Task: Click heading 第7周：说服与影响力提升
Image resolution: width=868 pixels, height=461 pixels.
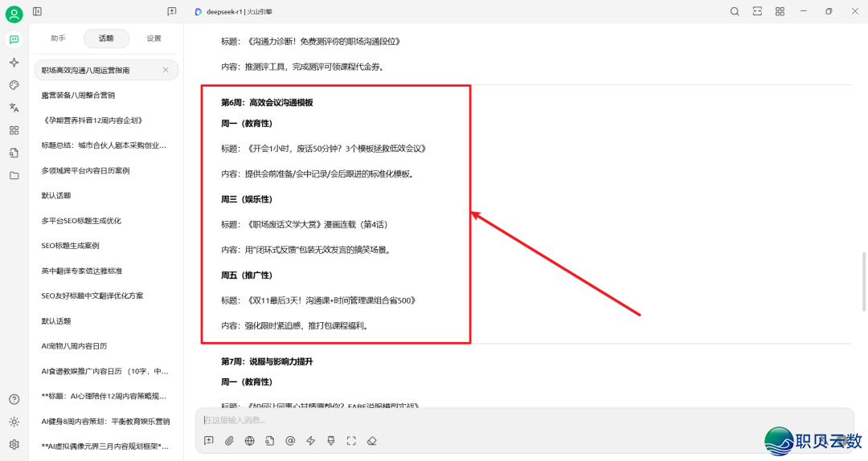Action: pos(268,361)
